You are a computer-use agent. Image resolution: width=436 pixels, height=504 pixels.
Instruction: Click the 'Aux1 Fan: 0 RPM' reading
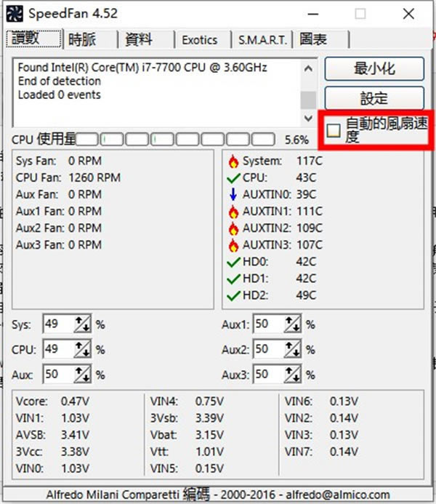click(59, 211)
